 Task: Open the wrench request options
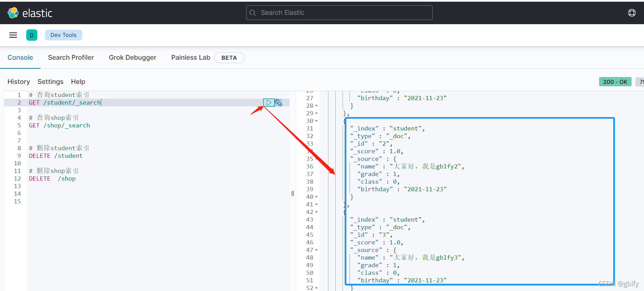pyautogui.click(x=278, y=103)
